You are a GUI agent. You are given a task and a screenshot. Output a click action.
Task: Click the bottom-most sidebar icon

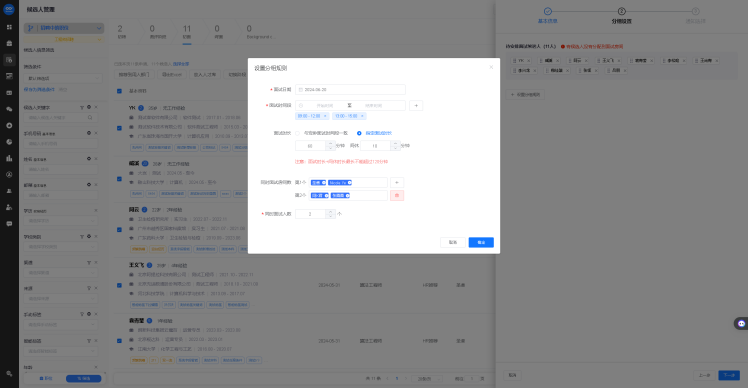(9, 374)
